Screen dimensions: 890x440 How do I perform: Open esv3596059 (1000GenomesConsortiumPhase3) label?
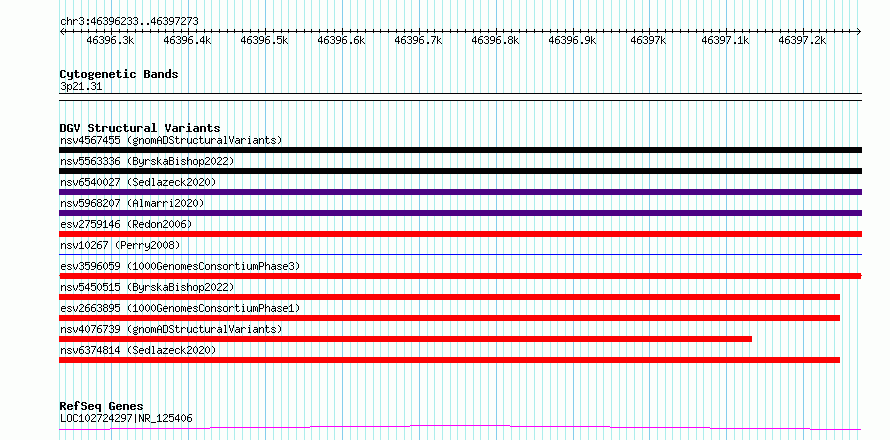click(180, 266)
